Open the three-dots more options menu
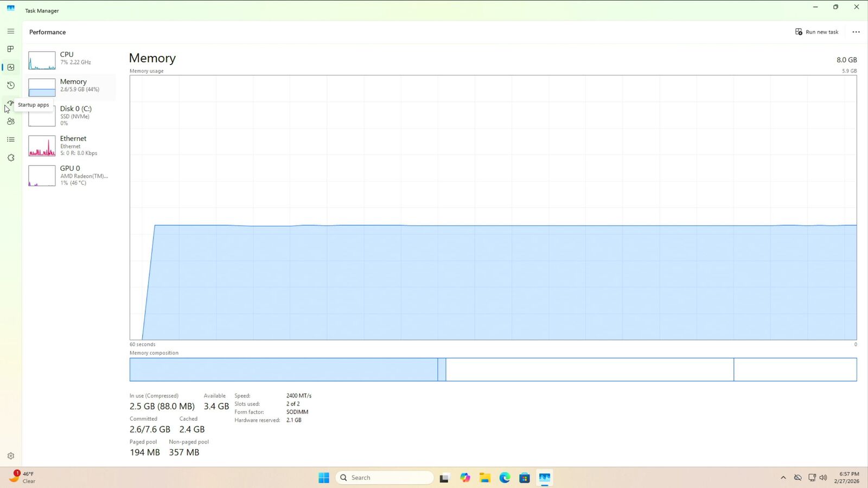The height and width of the screenshot is (488, 868). tap(856, 32)
